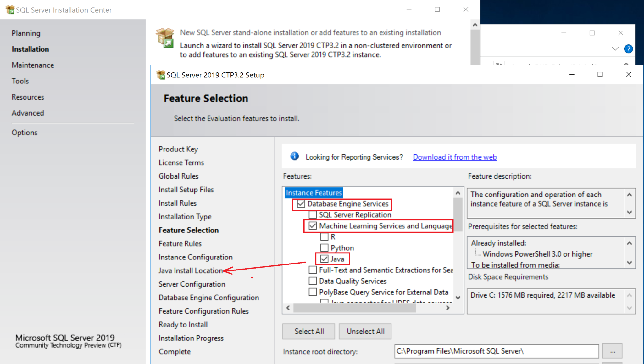Check the SQL Server Replication checkbox
Image resolution: width=644 pixels, height=364 pixels.
pyautogui.click(x=313, y=215)
